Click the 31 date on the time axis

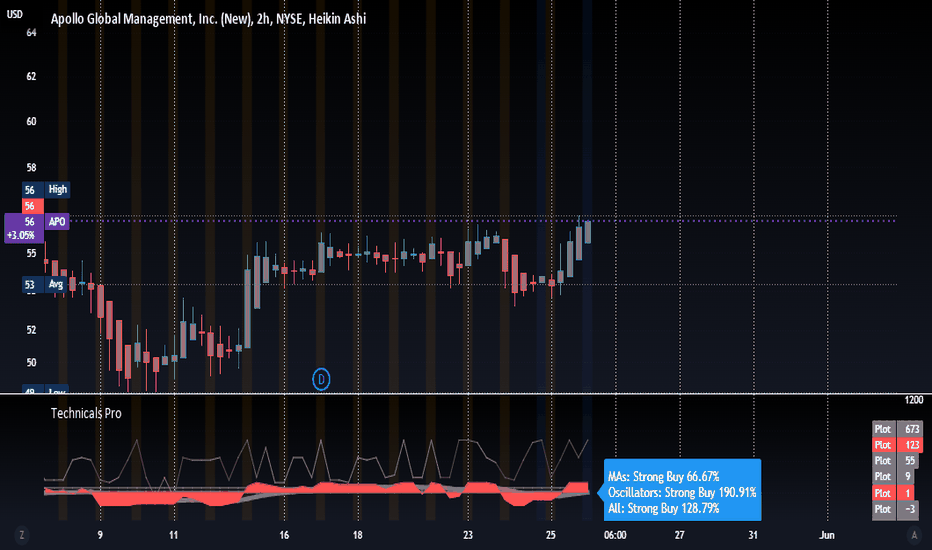(x=753, y=535)
